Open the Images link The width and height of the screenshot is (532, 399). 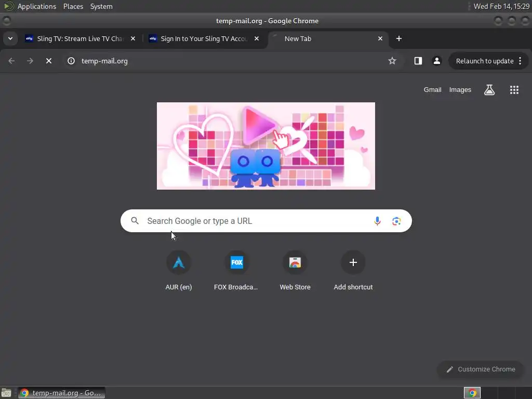point(460,90)
